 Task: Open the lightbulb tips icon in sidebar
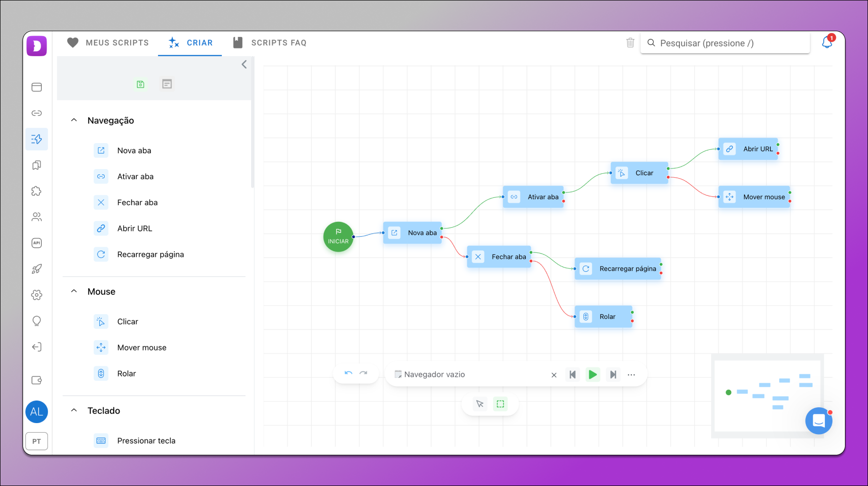[36, 321]
